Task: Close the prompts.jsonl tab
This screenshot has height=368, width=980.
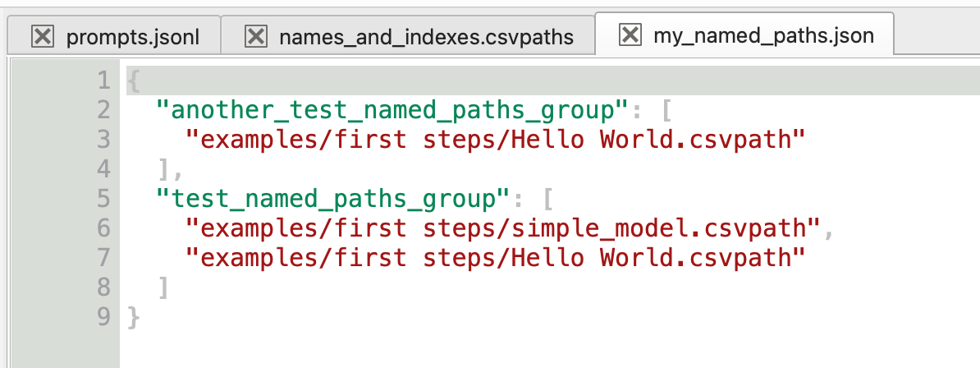Action: point(42,36)
